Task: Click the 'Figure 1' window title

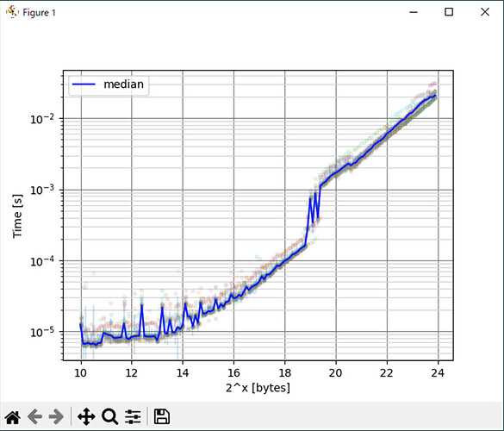Action: pyautogui.click(x=39, y=13)
